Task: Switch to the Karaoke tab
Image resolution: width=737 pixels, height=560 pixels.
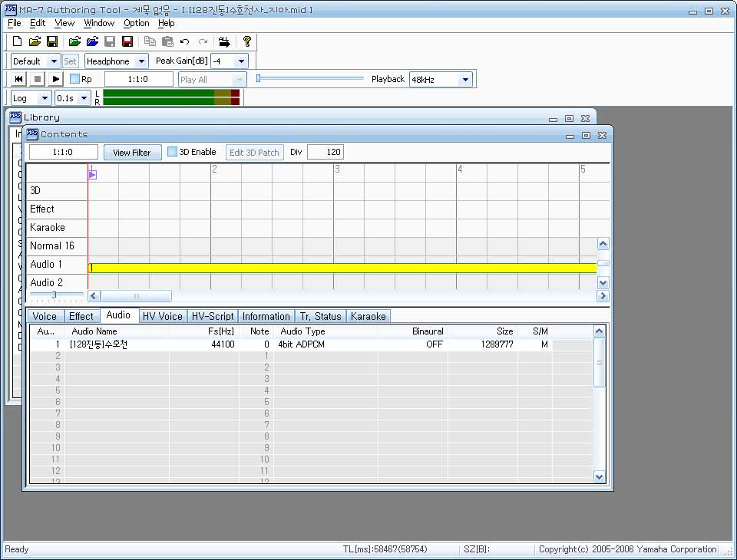Action: 368,316
